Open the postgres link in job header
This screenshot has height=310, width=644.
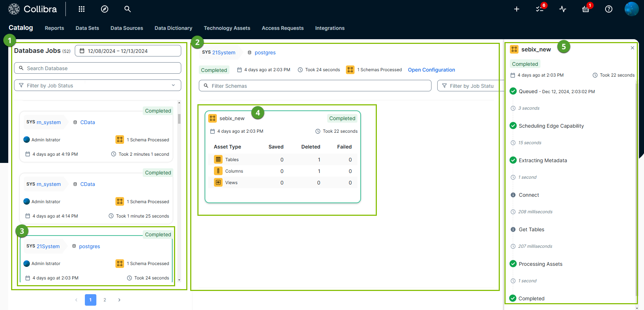coord(265,53)
